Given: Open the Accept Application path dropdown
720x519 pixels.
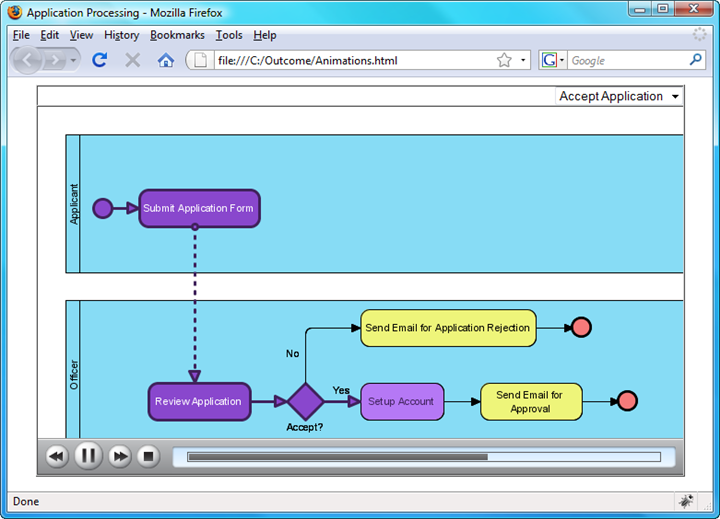Looking at the screenshot, I should (x=619, y=96).
